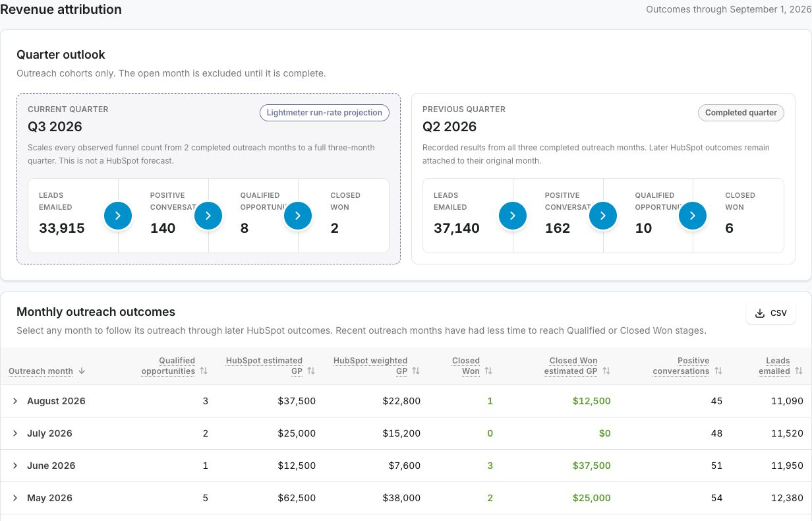The width and height of the screenshot is (812, 521).
Task: Click August's $12,500 closed won GP
Action: click(x=592, y=401)
